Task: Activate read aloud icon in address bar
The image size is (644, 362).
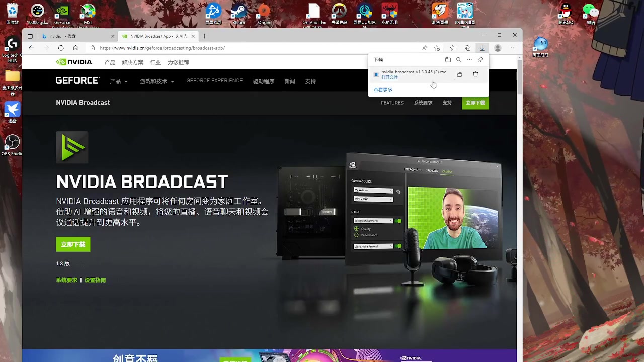Action: click(x=425, y=48)
